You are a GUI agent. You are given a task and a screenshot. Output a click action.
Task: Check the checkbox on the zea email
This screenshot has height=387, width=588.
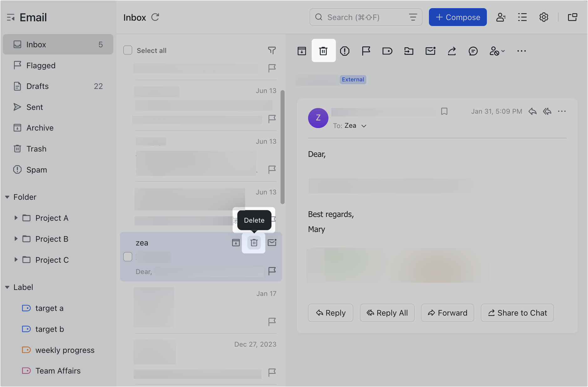pos(128,256)
